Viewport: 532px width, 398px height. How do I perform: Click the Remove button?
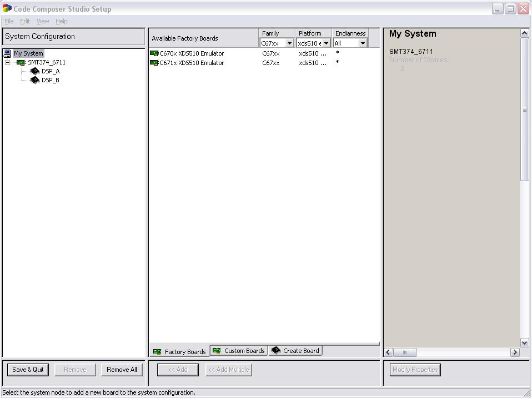point(75,370)
